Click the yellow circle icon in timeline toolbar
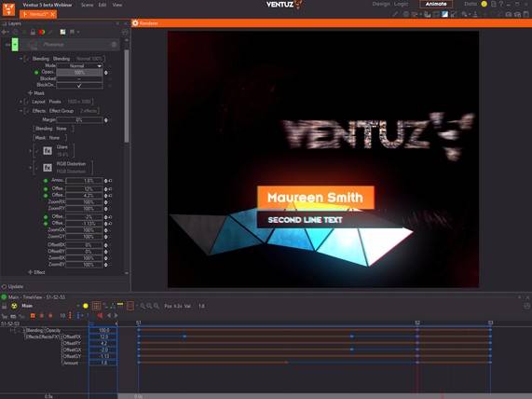Screen dimensions: 532x399 (x=86, y=306)
